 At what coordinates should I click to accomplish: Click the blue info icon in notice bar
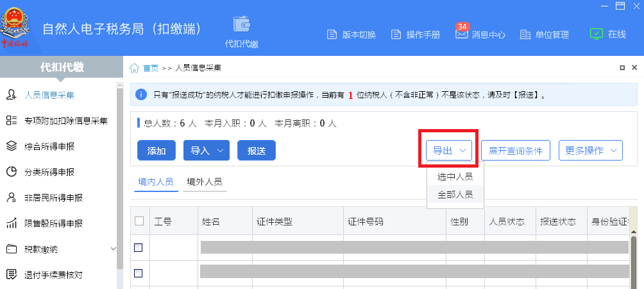click(141, 95)
